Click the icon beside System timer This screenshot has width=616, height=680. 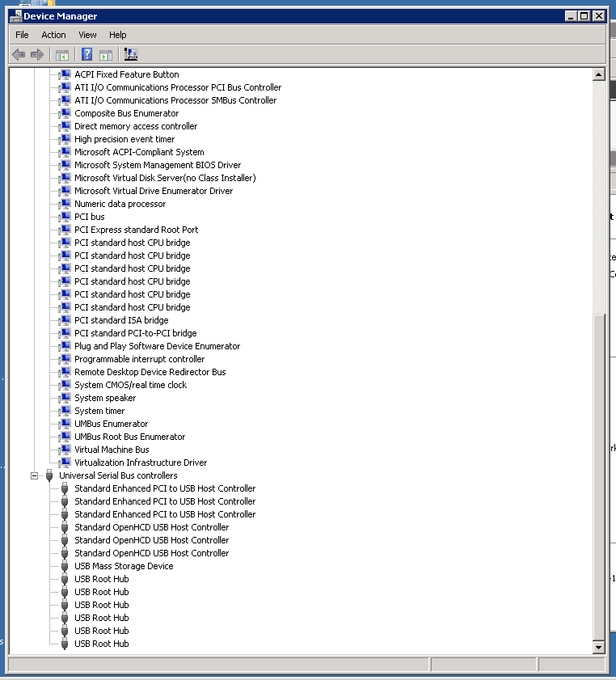pyautogui.click(x=65, y=411)
